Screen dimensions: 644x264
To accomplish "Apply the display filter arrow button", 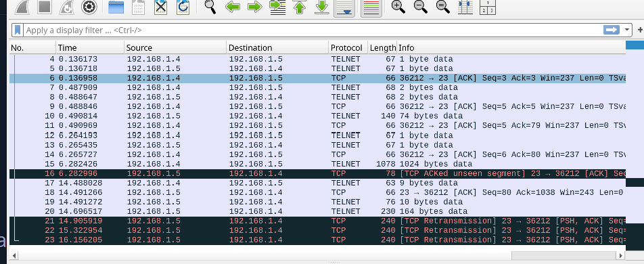I will [611, 30].
